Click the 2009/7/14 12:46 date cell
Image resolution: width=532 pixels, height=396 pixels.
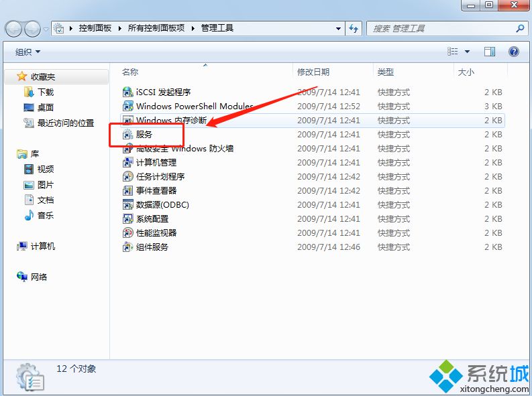[329, 247]
